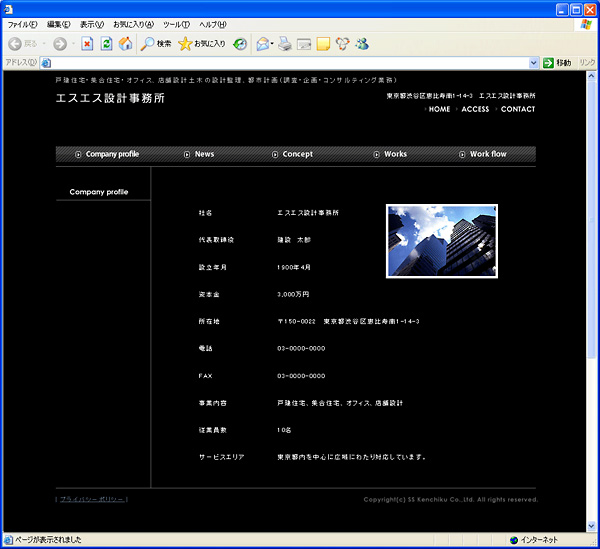Viewport: 600px width, 549px height.
Task: Refresh the page using green arrows icon
Action: 106,44
